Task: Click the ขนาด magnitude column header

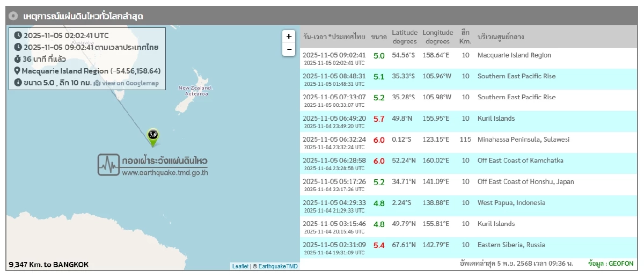Action: click(x=379, y=37)
